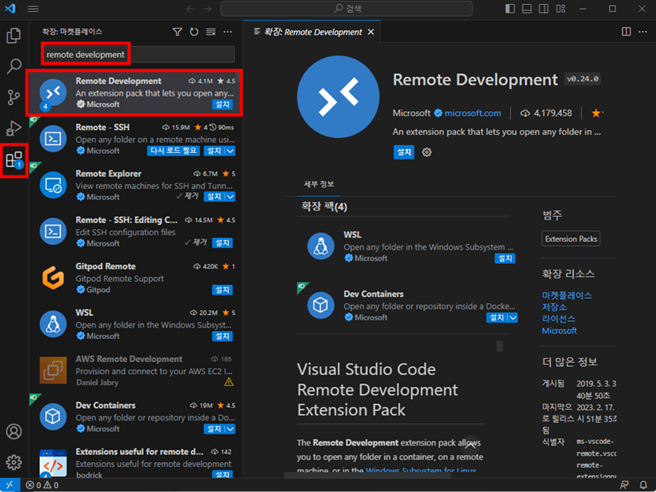Close the Remote Development extension tab
Image resolution: width=656 pixels, height=492 pixels.
tap(371, 32)
